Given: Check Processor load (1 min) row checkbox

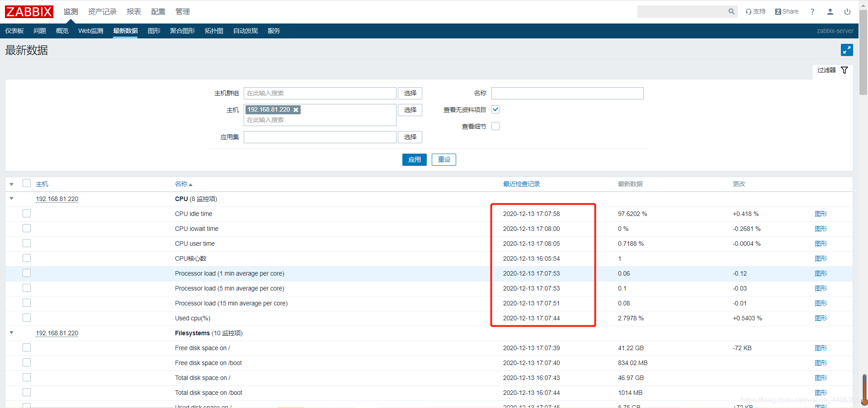Looking at the screenshot, I should [27, 273].
